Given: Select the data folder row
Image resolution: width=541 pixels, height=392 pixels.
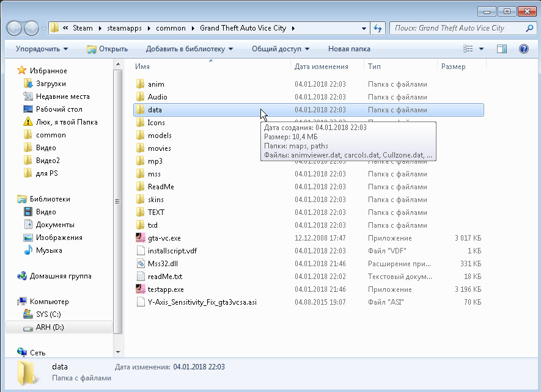Looking at the screenshot, I should [x=309, y=110].
